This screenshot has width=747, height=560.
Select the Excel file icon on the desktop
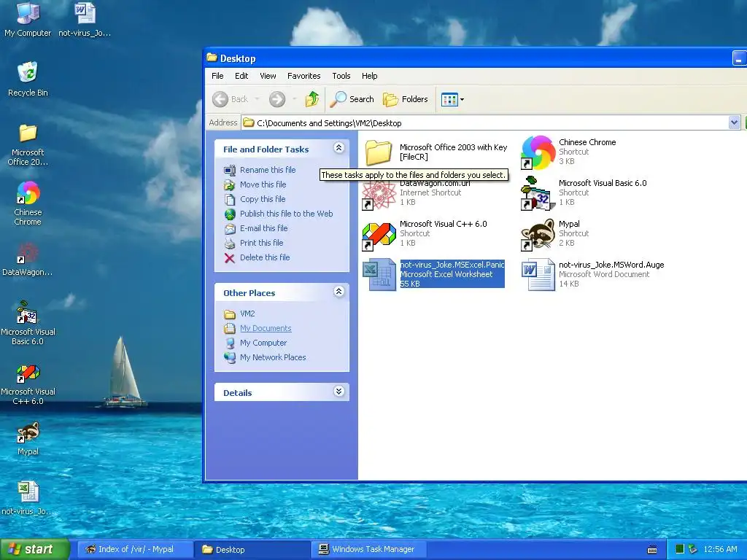28,498
